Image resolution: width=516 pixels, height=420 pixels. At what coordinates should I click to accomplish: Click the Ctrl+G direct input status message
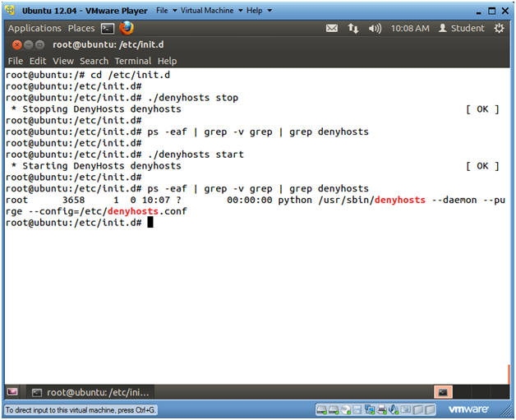click(81, 410)
